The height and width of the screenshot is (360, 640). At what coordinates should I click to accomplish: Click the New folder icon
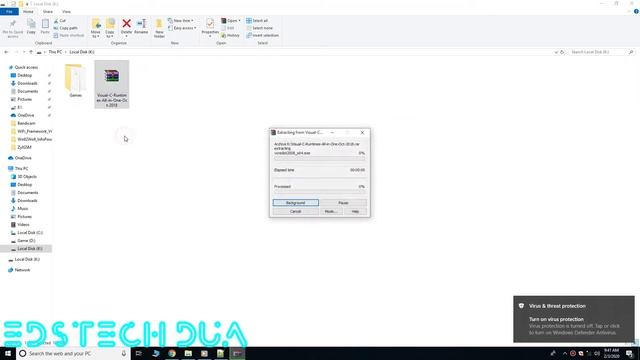coord(159,28)
